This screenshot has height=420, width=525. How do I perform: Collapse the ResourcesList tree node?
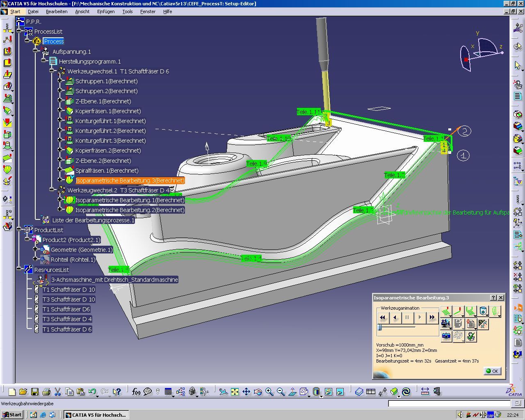point(18,269)
